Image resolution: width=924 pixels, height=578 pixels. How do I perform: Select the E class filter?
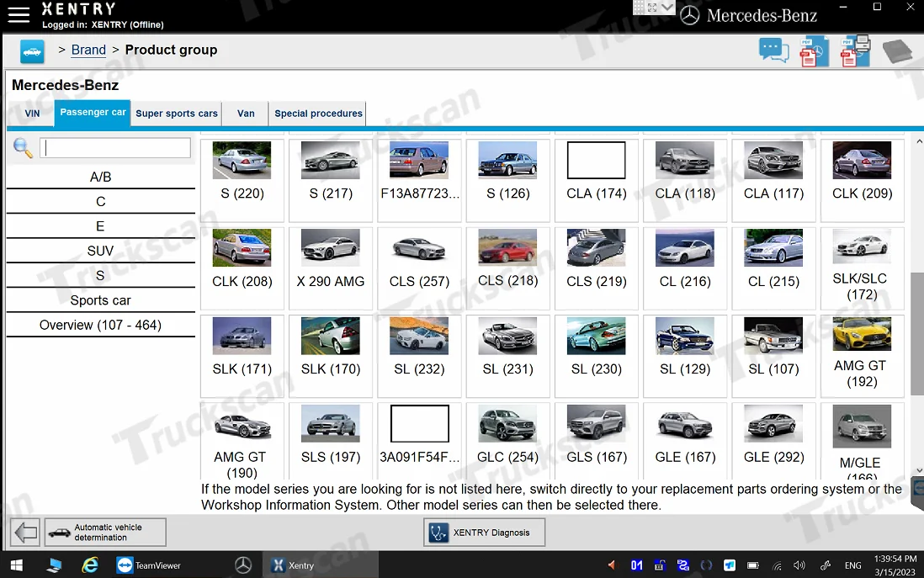click(101, 226)
